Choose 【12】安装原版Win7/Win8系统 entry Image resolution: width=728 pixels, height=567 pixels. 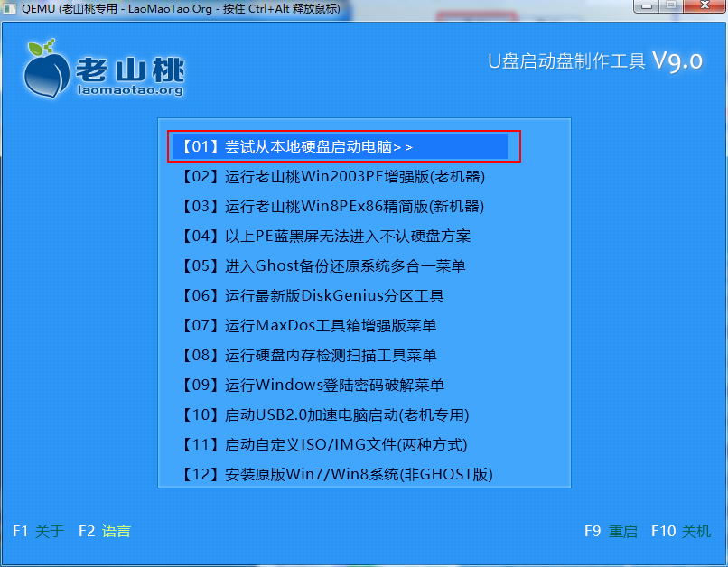(x=336, y=474)
